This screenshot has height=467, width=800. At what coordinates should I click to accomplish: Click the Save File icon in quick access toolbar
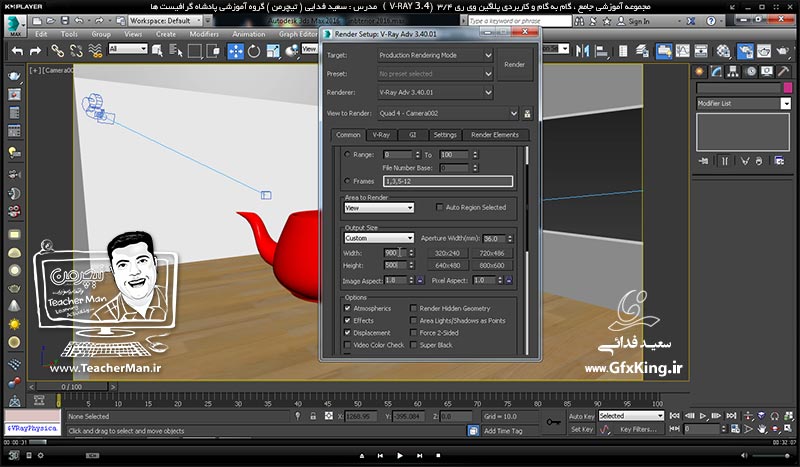coord(65,21)
